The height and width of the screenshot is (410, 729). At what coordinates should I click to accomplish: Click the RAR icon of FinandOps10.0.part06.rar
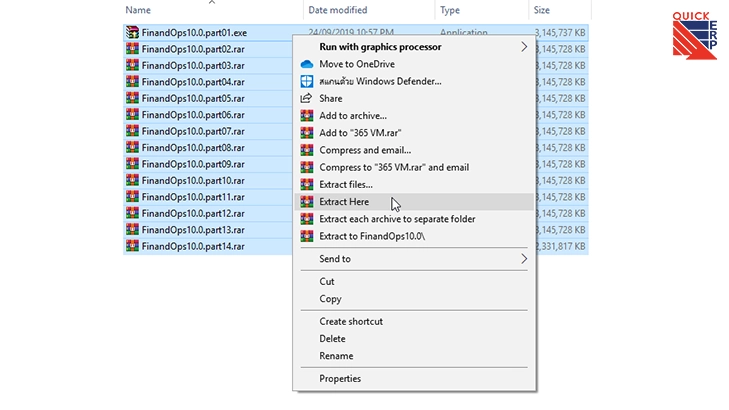pos(133,114)
